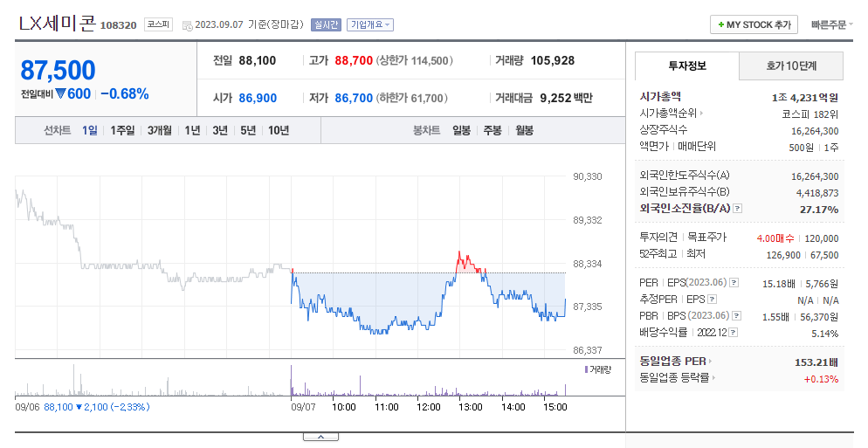Click help icon next to 추정PER EPS

click(713, 299)
